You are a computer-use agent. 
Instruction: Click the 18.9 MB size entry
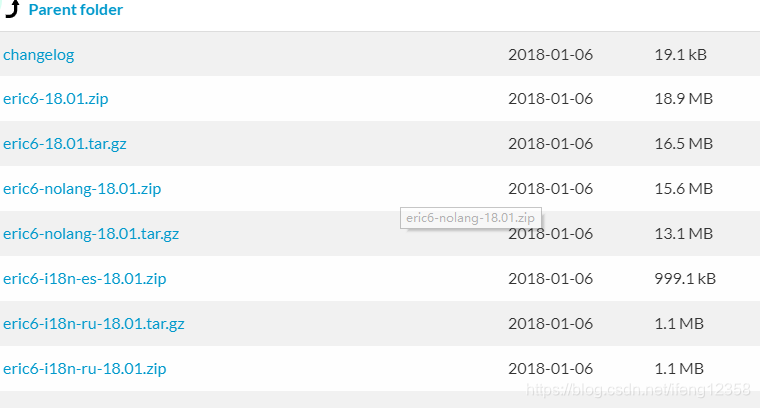point(684,99)
